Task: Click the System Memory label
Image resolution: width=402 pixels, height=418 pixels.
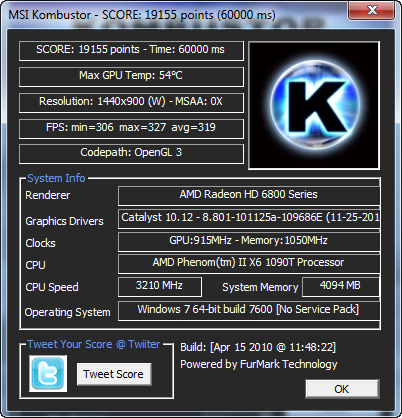Action: coord(260,287)
